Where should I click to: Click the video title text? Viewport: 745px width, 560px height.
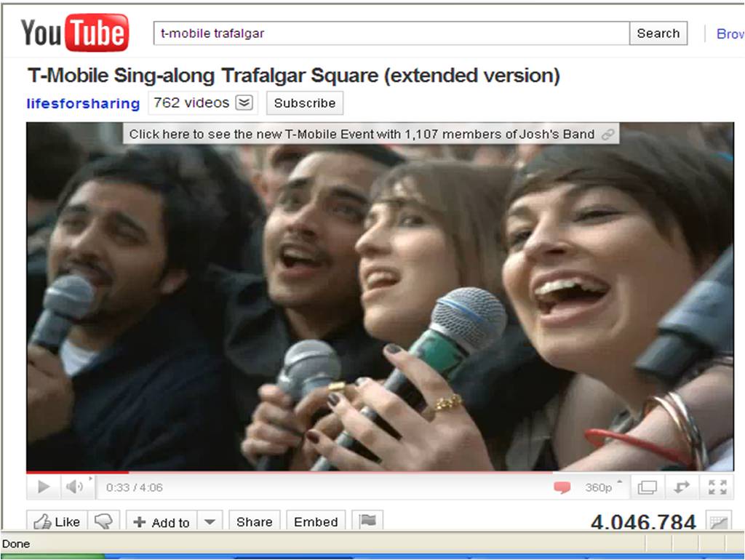click(x=294, y=76)
